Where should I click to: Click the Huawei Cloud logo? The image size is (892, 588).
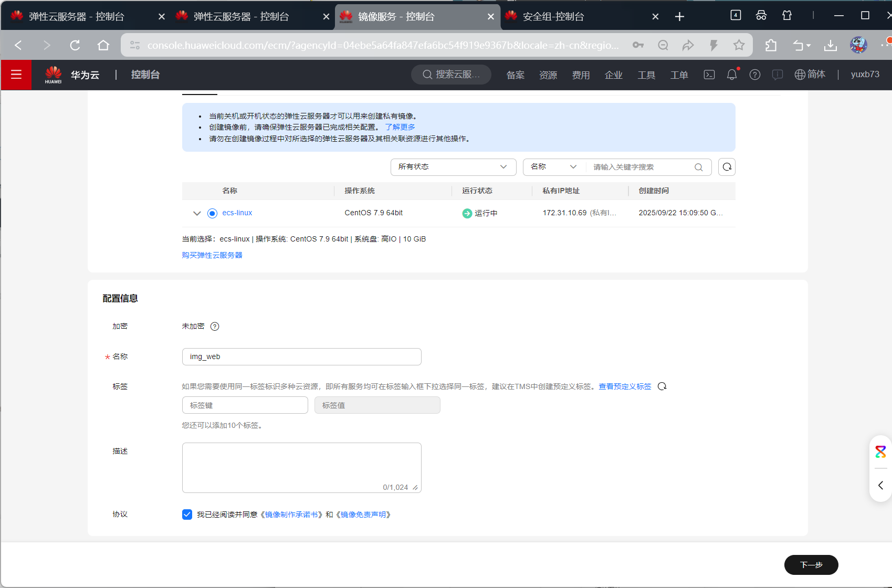tap(54, 75)
